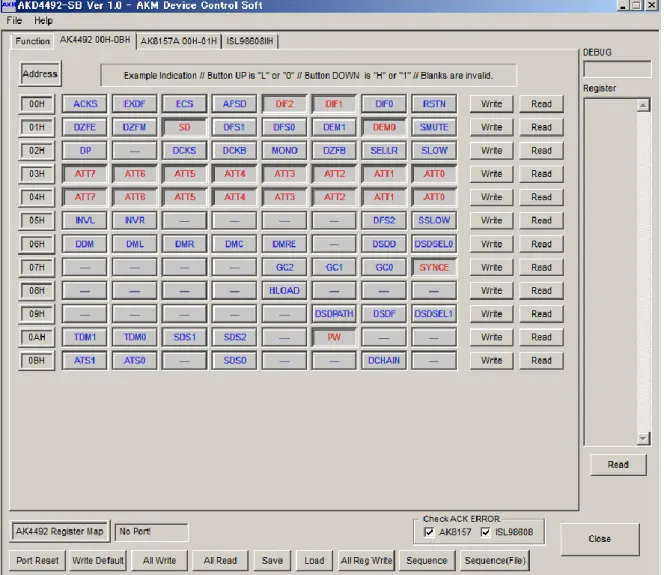This screenshot has width=664, height=575.
Task: Toggle the ACKS bit in register 00H
Action: 85,104
